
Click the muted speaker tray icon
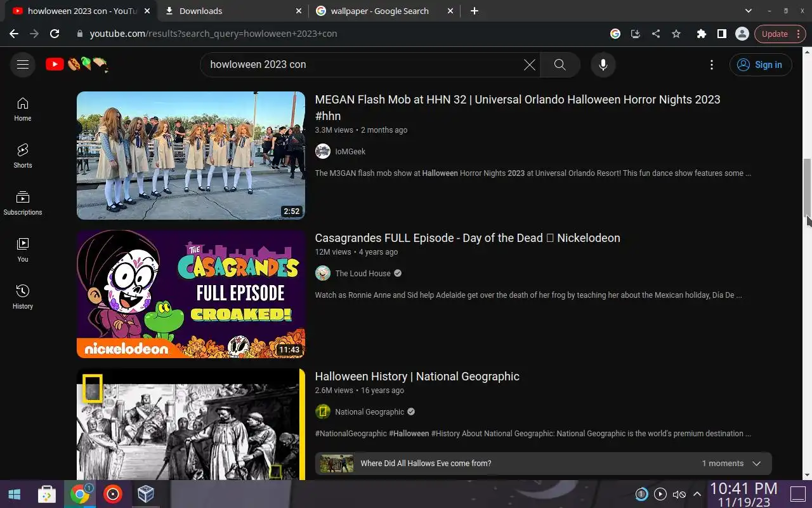pyautogui.click(x=679, y=494)
